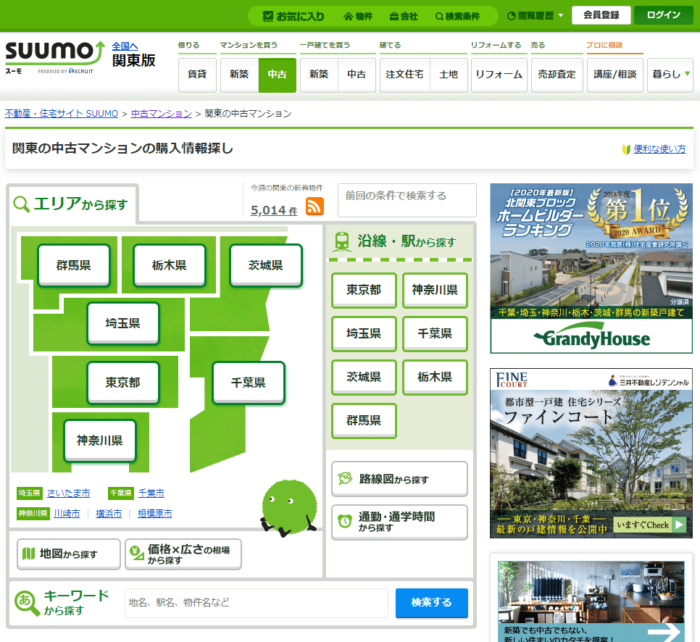700x642 pixels.
Task: Click the keyword search input field
Action: 255,602
